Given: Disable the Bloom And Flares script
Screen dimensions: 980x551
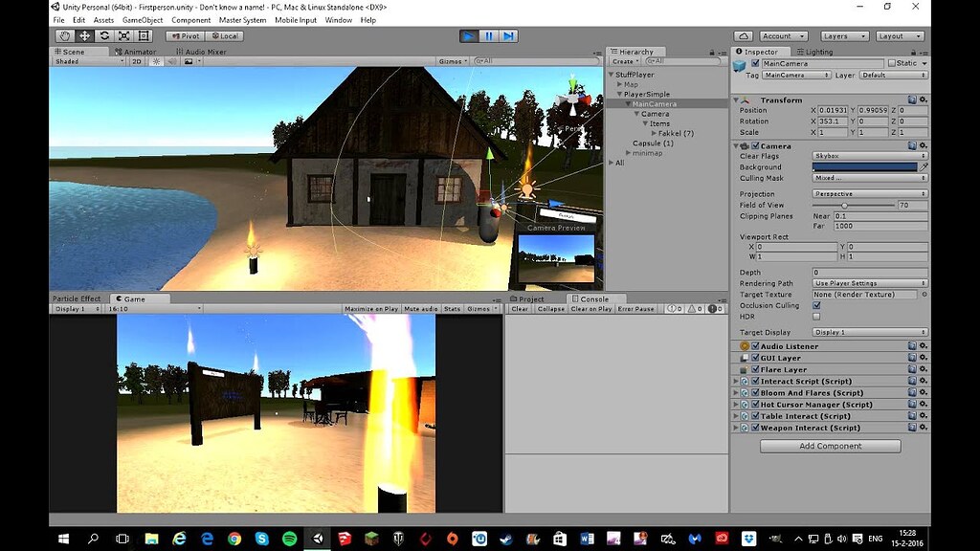Looking at the screenshot, I should (756, 393).
